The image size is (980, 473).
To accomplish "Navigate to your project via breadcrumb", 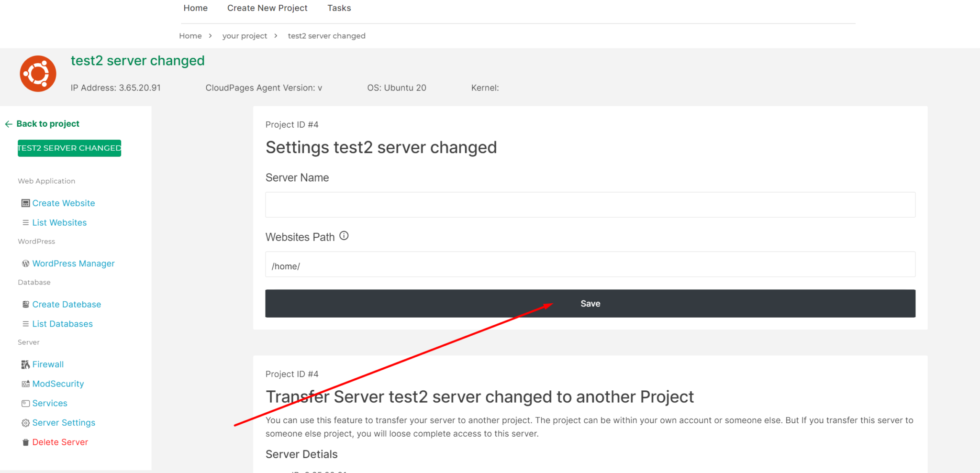I will point(245,35).
